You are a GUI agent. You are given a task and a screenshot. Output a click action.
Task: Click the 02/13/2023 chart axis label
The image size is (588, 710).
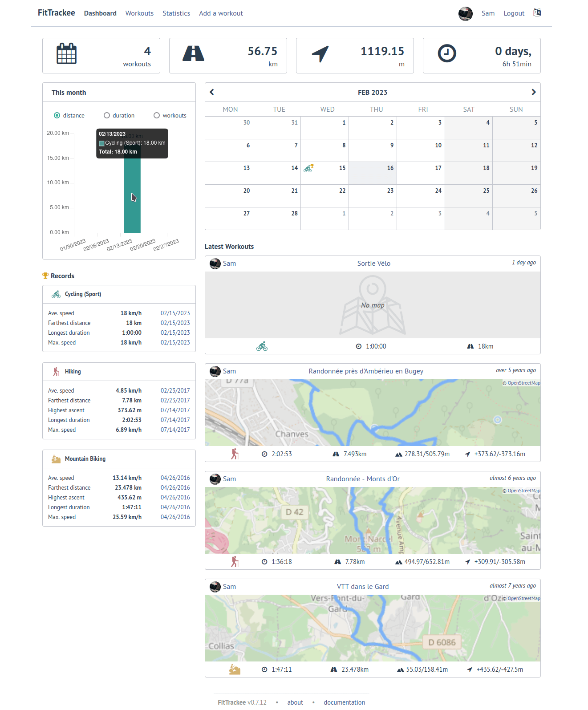click(x=119, y=245)
